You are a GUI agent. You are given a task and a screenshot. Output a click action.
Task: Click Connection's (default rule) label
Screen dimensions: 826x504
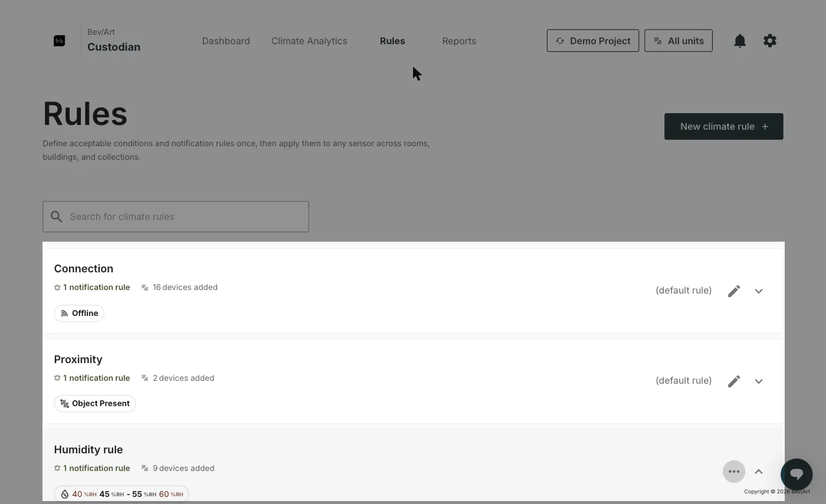[x=683, y=291]
